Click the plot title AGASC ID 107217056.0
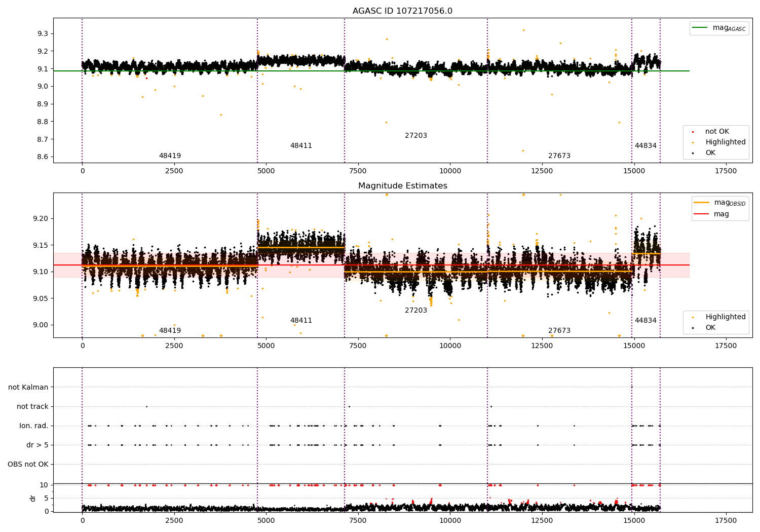 point(402,11)
